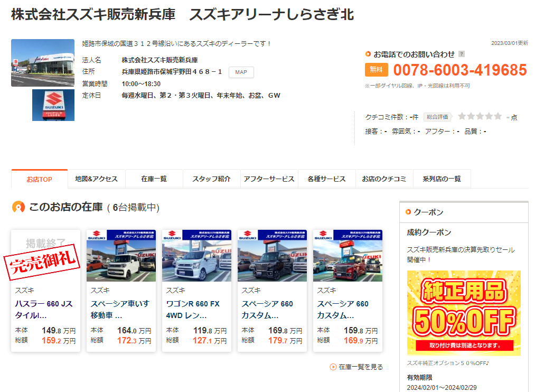Click the Suzuki signboard photo thumbnail
This screenshot has height=392, width=535.
[x=53, y=105]
